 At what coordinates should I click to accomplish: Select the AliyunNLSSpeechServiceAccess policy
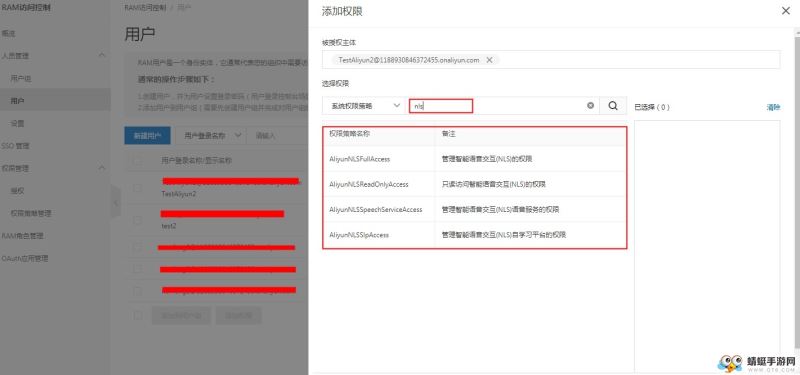376,209
